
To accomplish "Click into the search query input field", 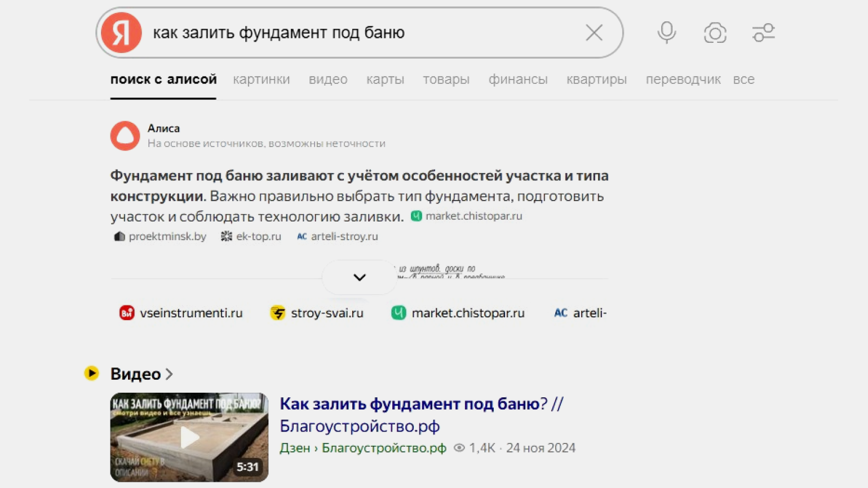I will click(x=361, y=33).
